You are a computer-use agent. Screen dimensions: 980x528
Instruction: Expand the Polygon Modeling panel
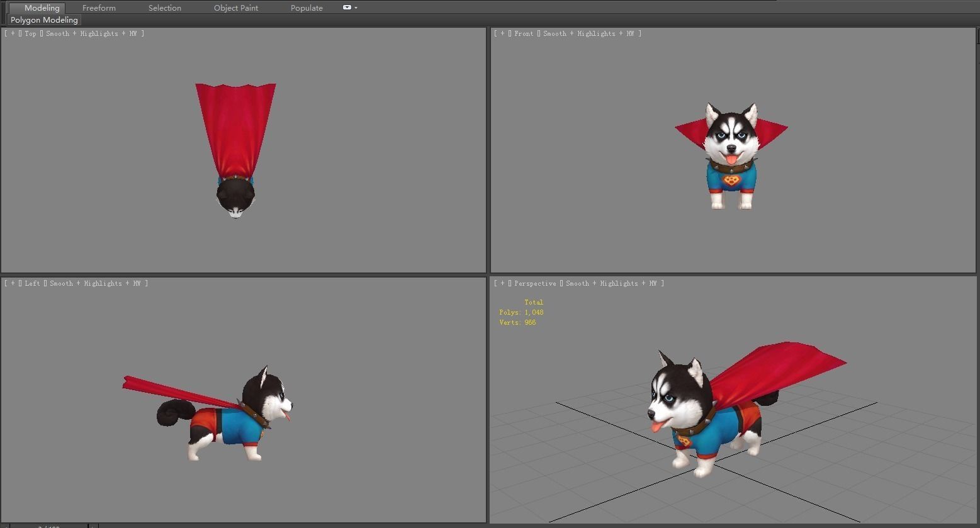click(44, 20)
